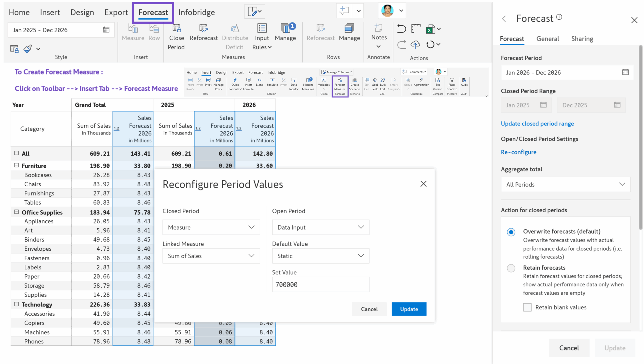Click the Undo icon in Actions group
The image size is (644, 364).
click(x=401, y=29)
